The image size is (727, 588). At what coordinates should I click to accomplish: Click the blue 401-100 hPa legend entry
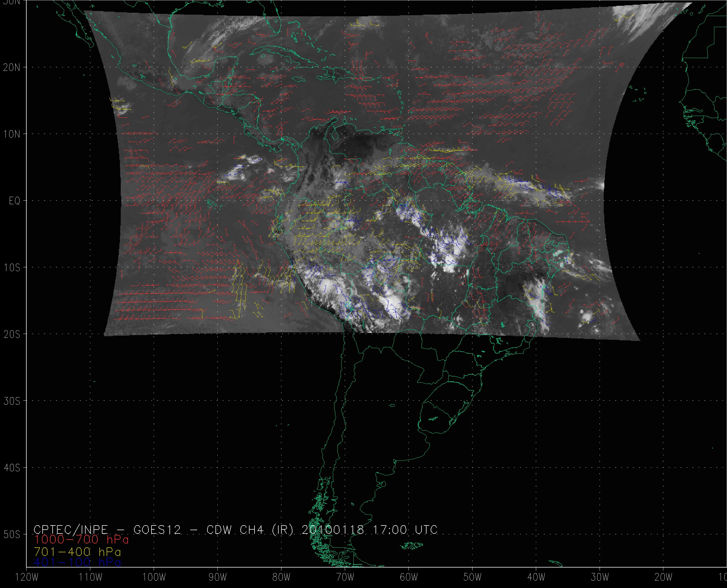point(77,562)
